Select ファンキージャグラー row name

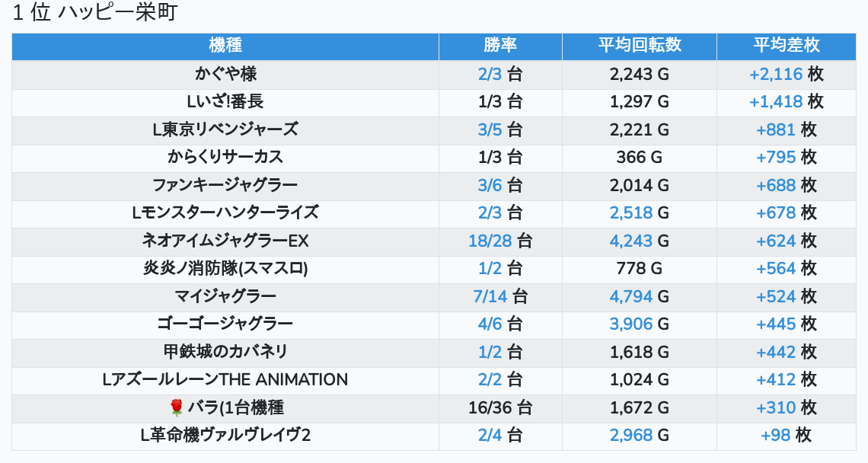pyautogui.click(x=225, y=185)
